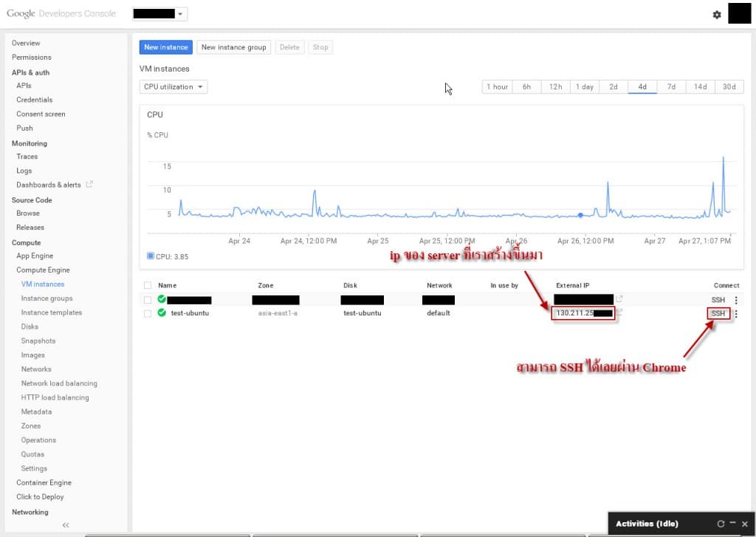Switch chart range to 7d

point(671,87)
